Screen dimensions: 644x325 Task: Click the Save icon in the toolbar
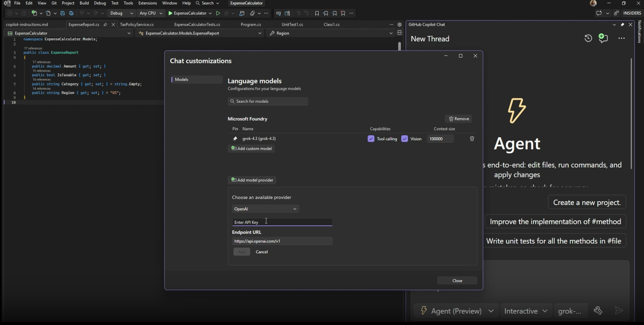coord(63,13)
